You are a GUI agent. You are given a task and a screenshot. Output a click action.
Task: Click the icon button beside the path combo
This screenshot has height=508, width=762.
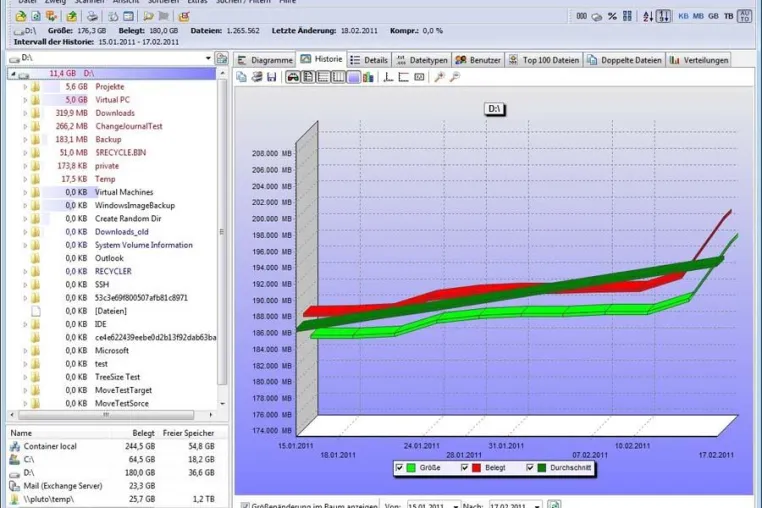pos(222,58)
